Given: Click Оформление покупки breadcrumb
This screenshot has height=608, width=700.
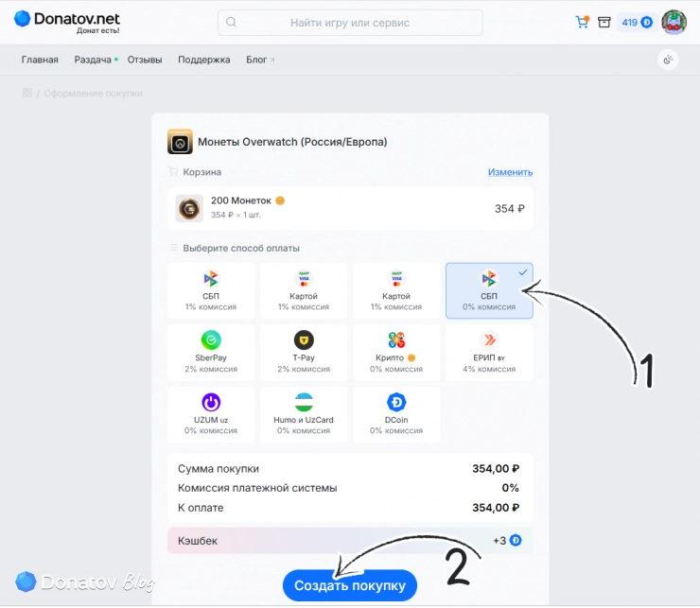Looking at the screenshot, I should click(x=94, y=94).
